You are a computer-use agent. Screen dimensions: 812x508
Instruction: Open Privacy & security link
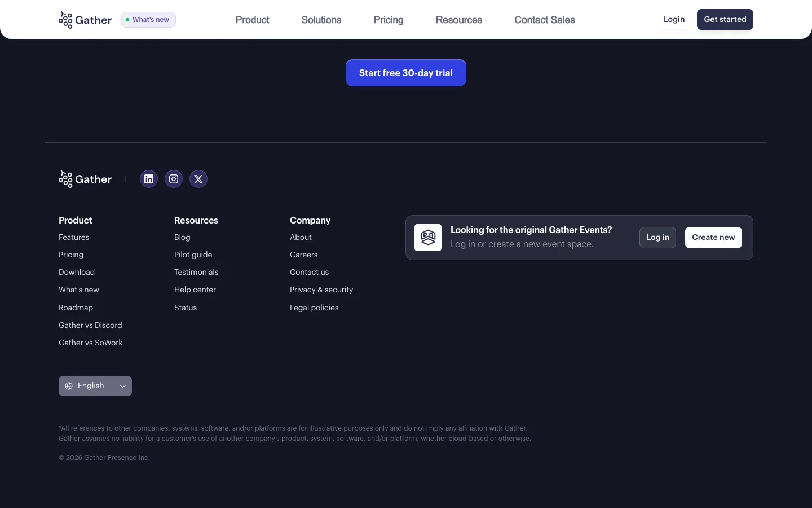coord(321,290)
